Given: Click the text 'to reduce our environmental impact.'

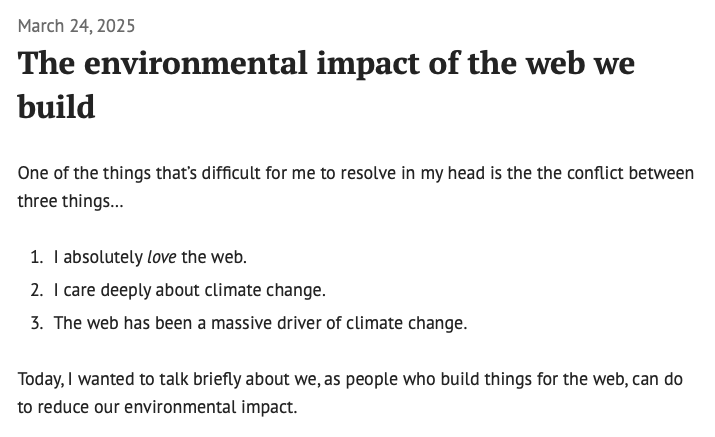Looking at the screenshot, I should 157,407.
